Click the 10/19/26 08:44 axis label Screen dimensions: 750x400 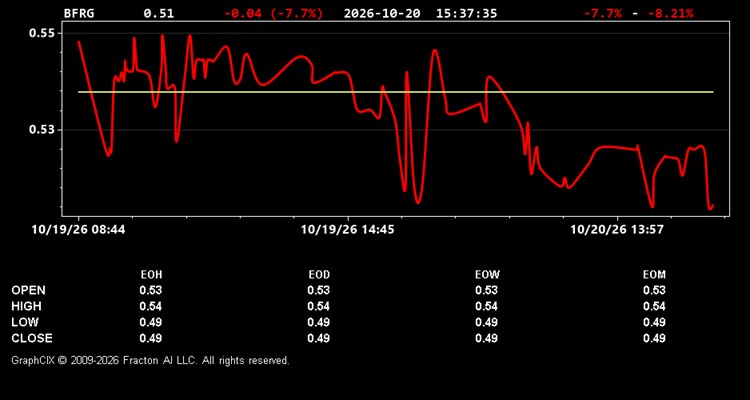click(78, 230)
